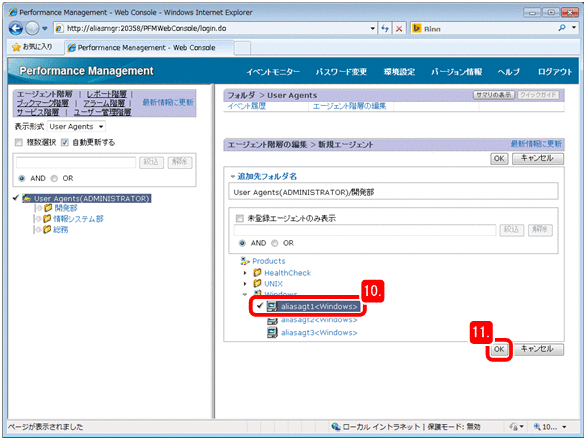Click the User Agents root node icon
Screen dimensions: 587x441
27,198
